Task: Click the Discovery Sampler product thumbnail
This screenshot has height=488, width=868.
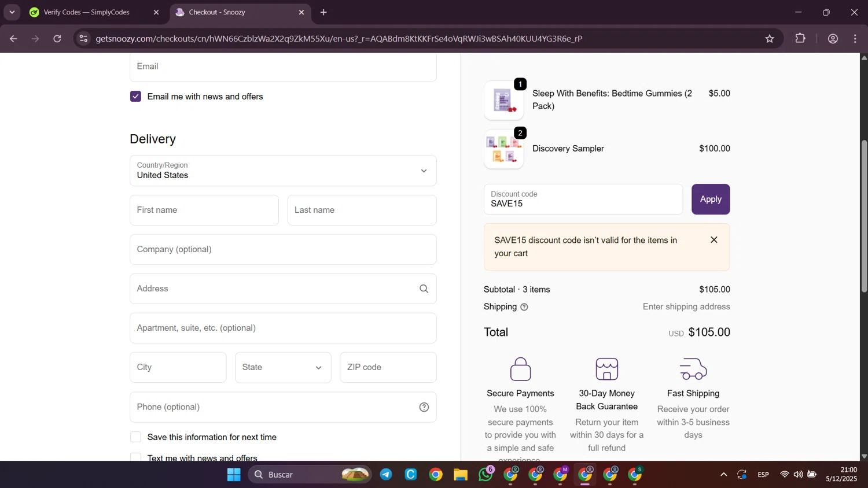Action: [503, 149]
